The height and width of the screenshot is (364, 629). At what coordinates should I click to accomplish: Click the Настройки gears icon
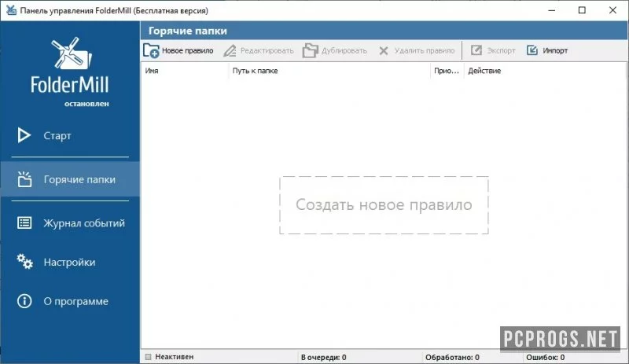pos(24,261)
